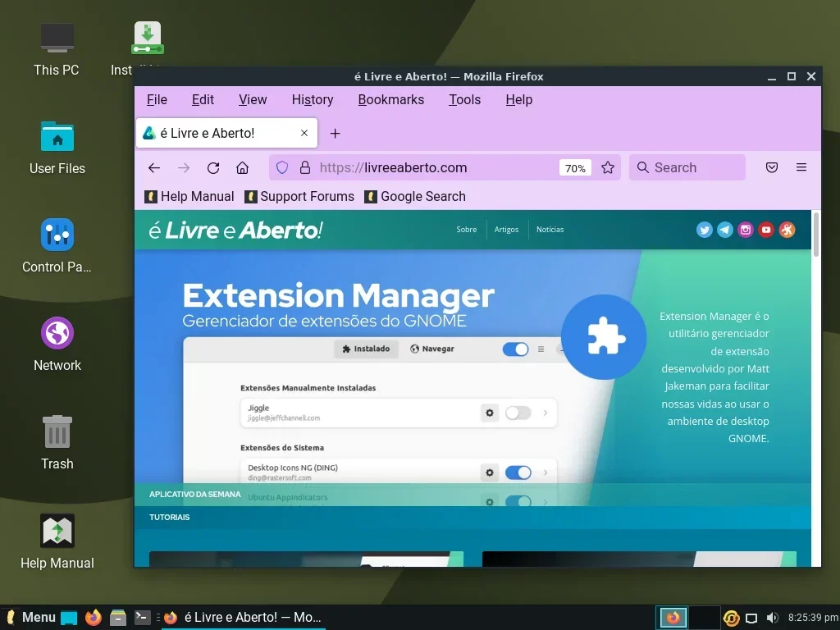Toggle the Ubuntu AppIndicators switch
This screenshot has width=840, height=630.
coord(518,501)
